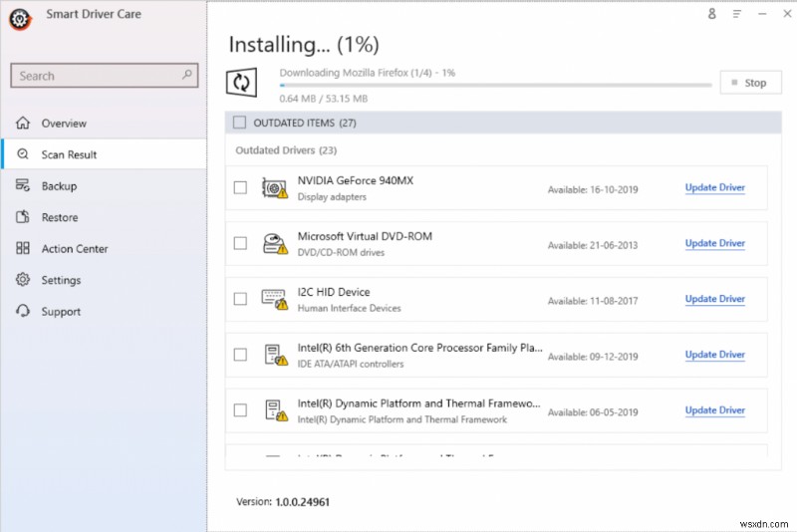
Task: Open the Restore section
Action: tap(105, 217)
